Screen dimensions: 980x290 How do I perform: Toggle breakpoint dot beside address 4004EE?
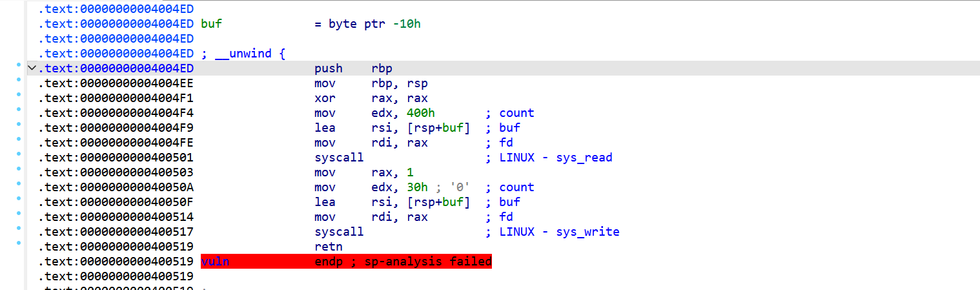pyautogui.click(x=19, y=79)
